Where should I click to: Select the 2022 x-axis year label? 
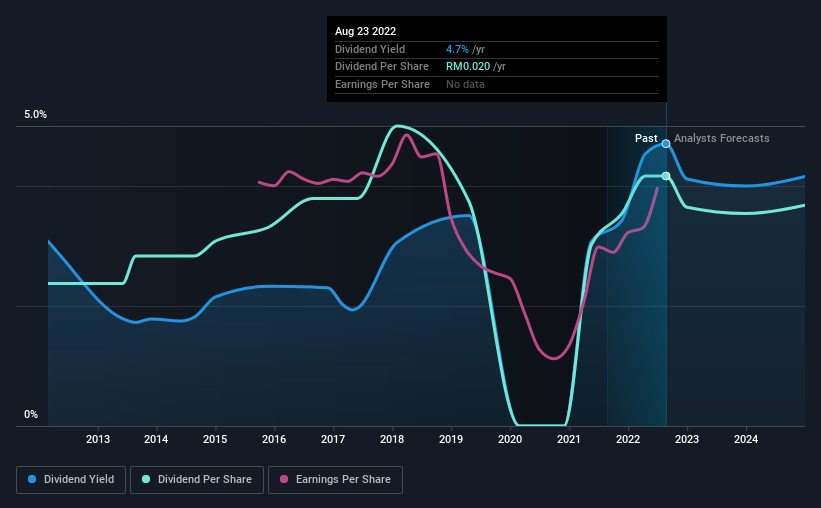point(628,439)
